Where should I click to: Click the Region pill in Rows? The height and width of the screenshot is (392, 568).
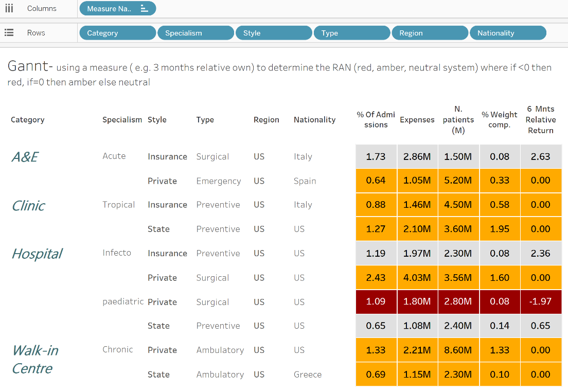pos(430,33)
